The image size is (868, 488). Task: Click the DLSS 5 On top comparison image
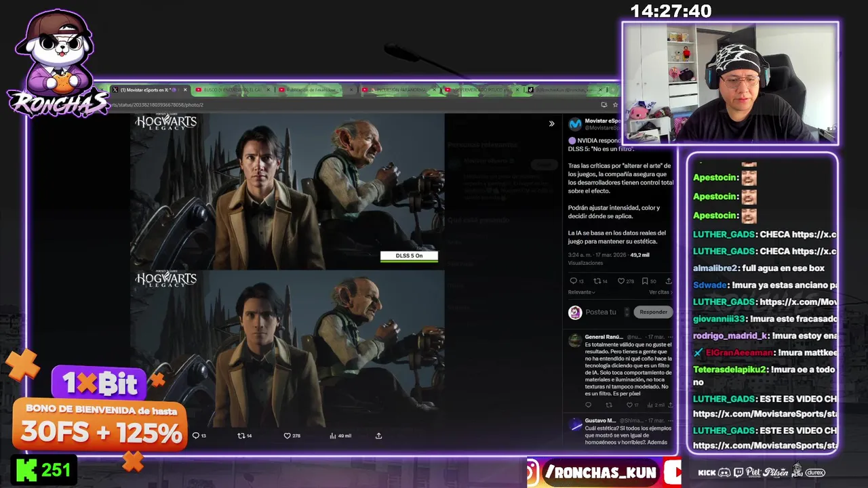click(288, 191)
